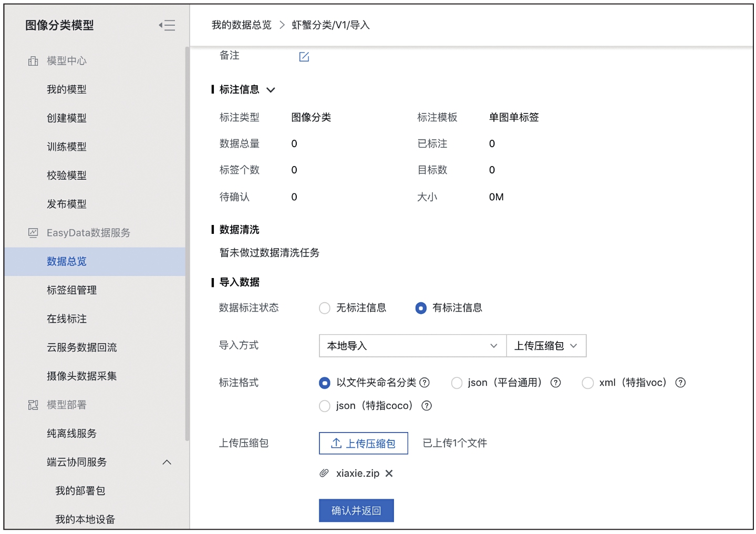
Task: Open 我的模型 in the sidebar
Action: point(67,89)
